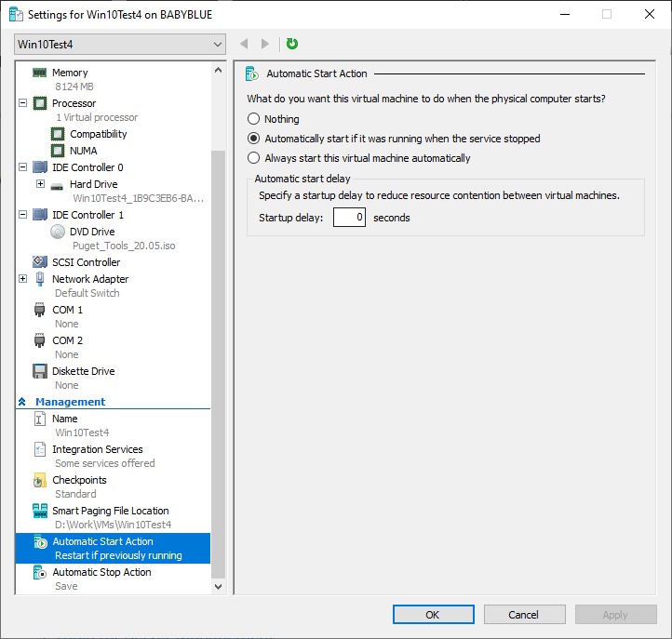The height and width of the screenshot is (639, 672).
Task: Choose Automatically start if it was running
Action: pyautogui.click(x=254, y=139)
